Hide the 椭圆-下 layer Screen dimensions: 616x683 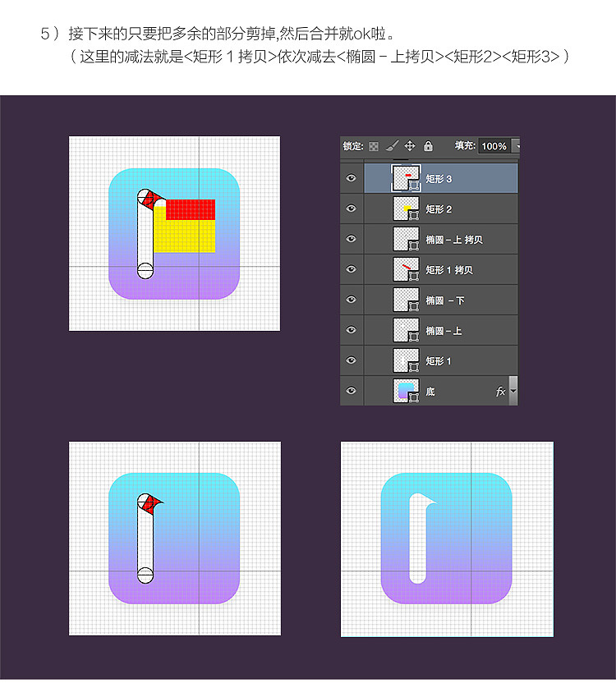coord(352,300)
